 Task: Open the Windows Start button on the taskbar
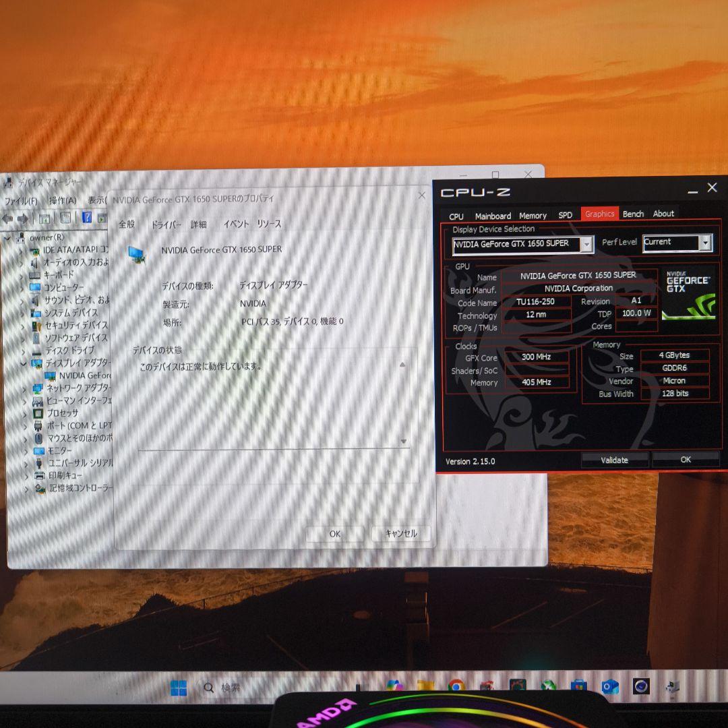point(179,687)
